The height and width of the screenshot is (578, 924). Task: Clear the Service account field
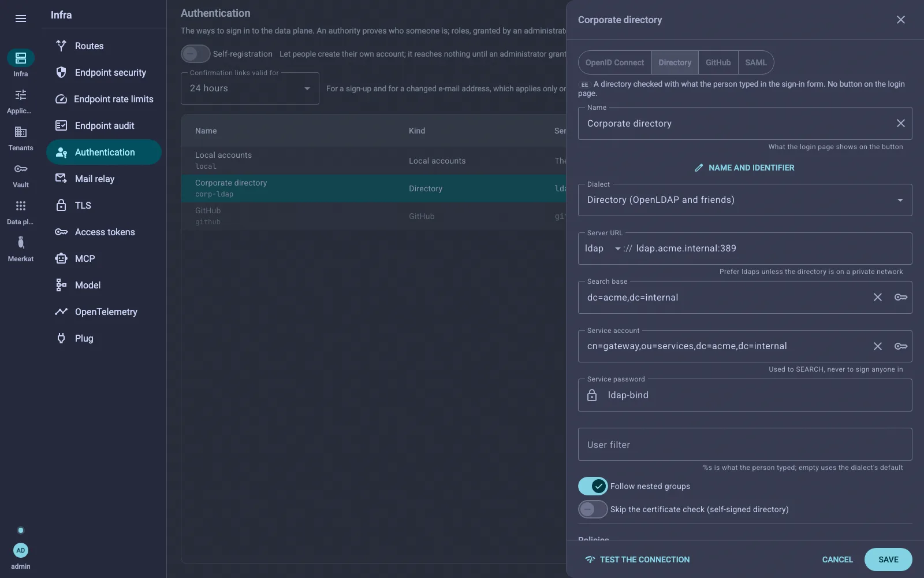(x=878, y=346)
